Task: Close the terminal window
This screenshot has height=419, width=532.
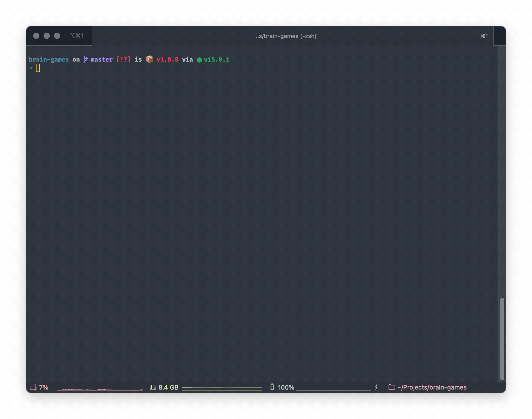Action: click(x=36, y=36)
